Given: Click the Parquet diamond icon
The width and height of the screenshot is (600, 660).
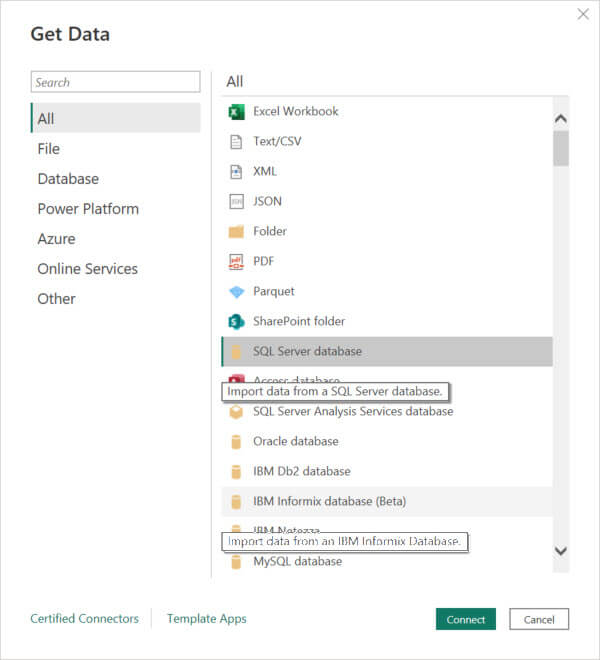Looking at the screenshot, I should pos(236,291).
